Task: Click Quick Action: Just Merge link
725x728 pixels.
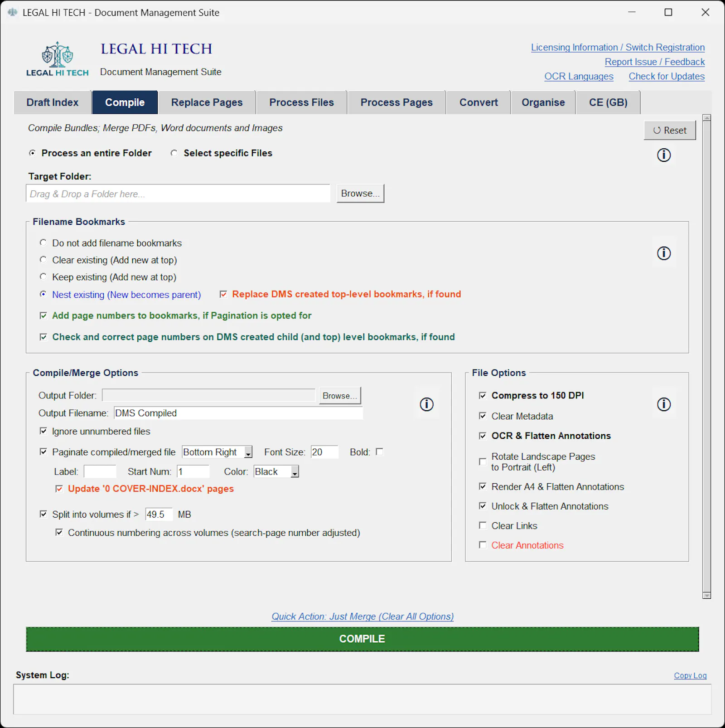Action: click(x=362, y=616)
